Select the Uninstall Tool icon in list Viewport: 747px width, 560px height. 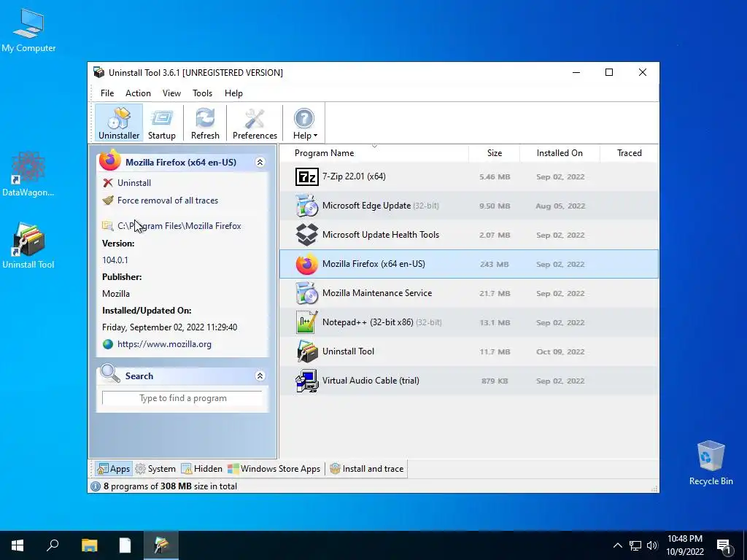(x=307, y=351)
